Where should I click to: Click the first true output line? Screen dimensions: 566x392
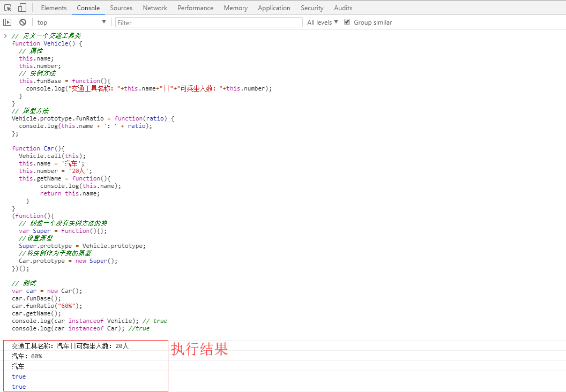[x=19, y=376]
